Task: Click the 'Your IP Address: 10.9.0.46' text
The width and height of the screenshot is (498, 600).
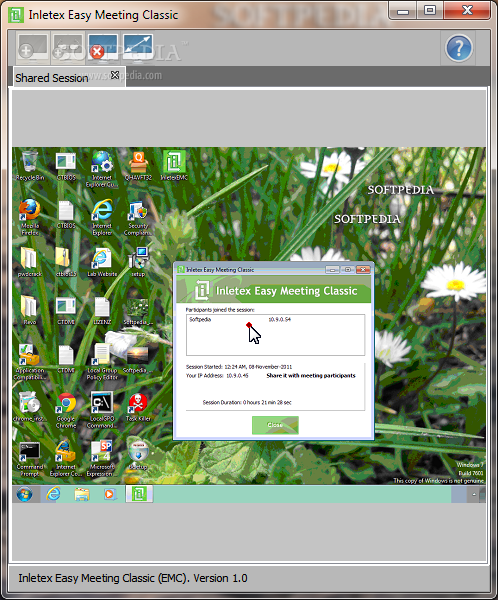Action: pyautogui.click(x=217, y=375)
